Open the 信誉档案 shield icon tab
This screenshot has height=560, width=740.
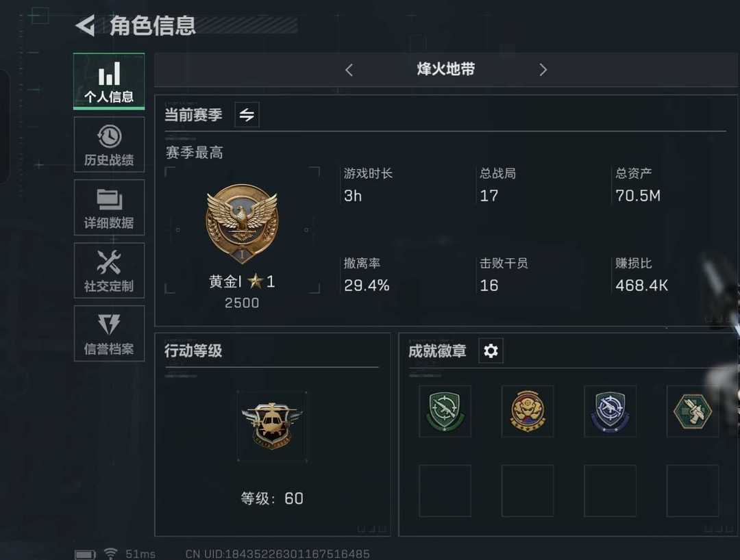click(109, 333)
